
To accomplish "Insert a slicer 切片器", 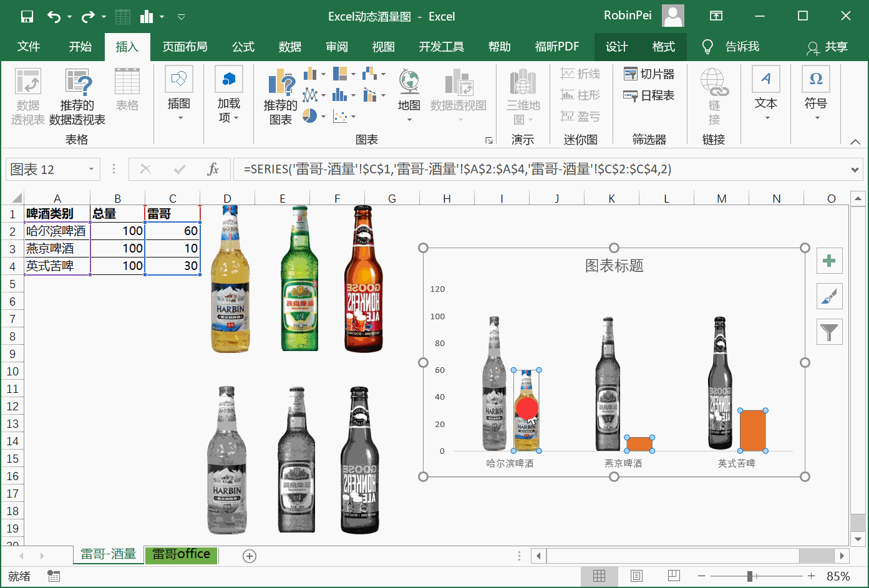I will click(x=649, y=74).
